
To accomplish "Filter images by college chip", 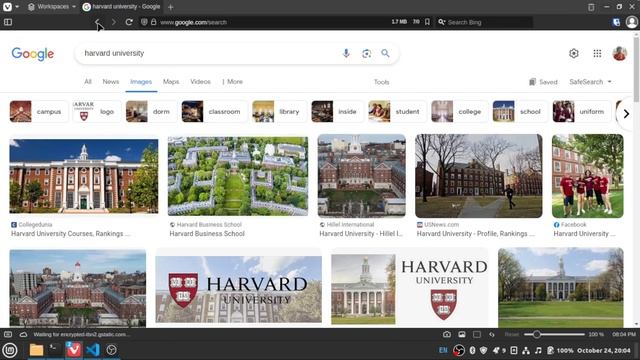I will click(x=459, y=111).
